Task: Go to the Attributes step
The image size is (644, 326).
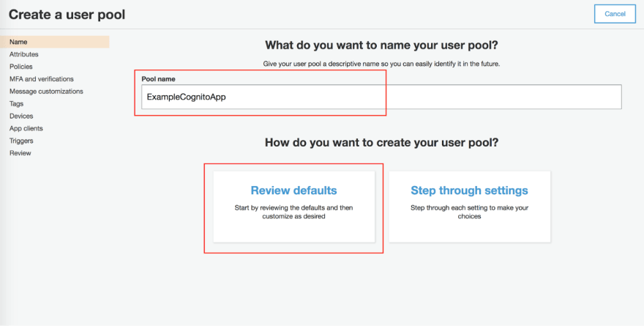Action: tap(24, 54)
